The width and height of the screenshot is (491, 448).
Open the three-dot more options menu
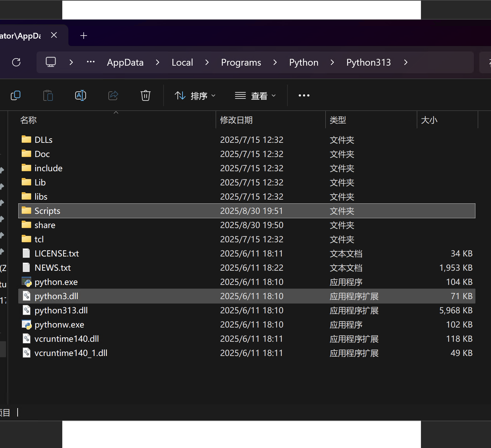[x=304, y=96]
